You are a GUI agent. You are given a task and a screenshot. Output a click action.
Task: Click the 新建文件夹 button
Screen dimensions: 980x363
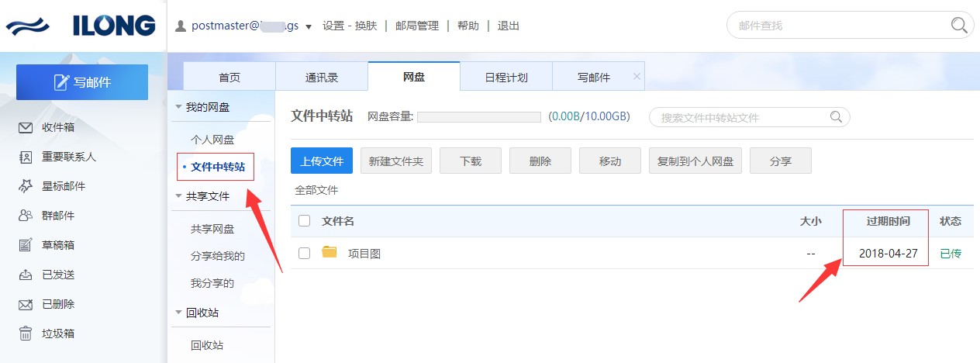pyautogui.click(x=396, y=161)
